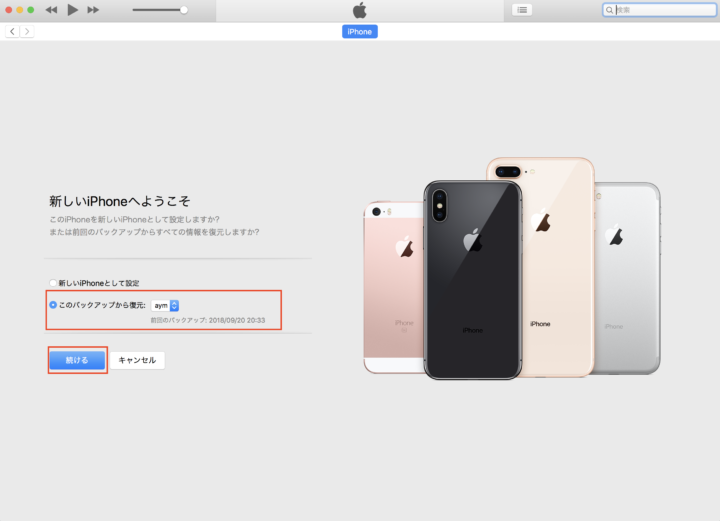Click the キャンセル button

coord(137,360)
